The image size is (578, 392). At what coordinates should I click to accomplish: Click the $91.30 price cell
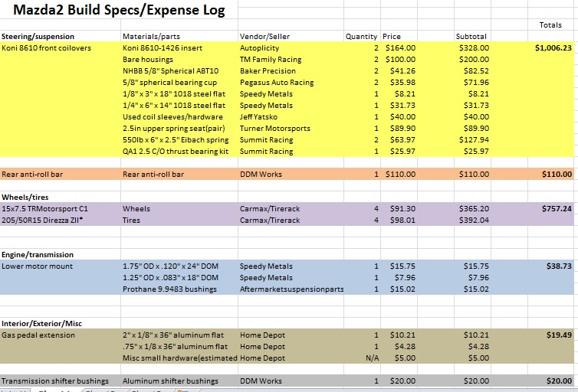click(x=399, y=209)
